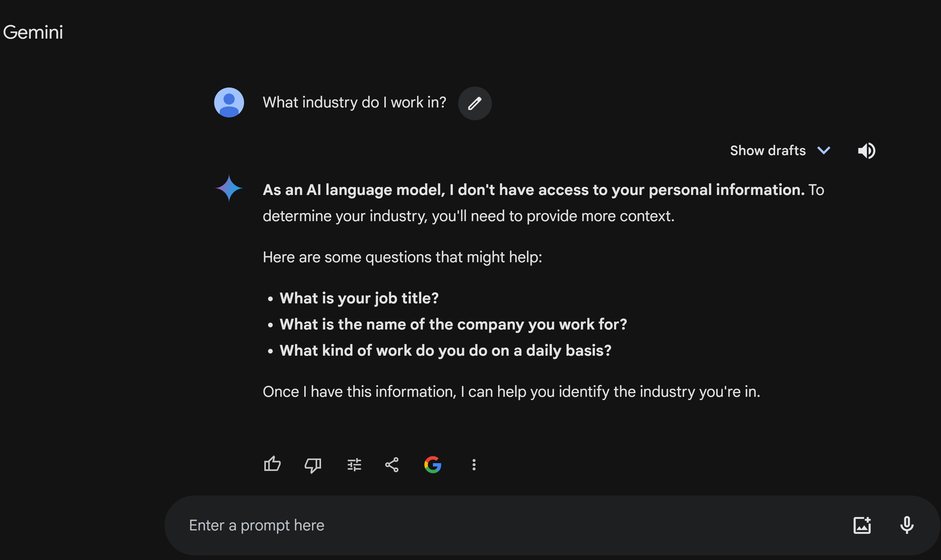Give the response a thumbs down

coord(313,465)
